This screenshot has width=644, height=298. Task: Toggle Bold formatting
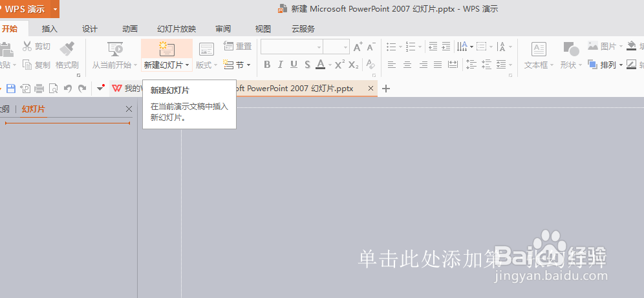267,65
